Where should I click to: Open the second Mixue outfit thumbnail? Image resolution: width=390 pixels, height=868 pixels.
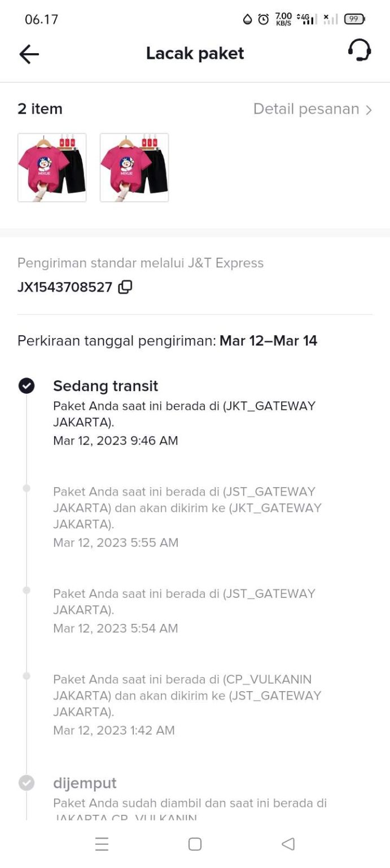(x=134, y=167)
